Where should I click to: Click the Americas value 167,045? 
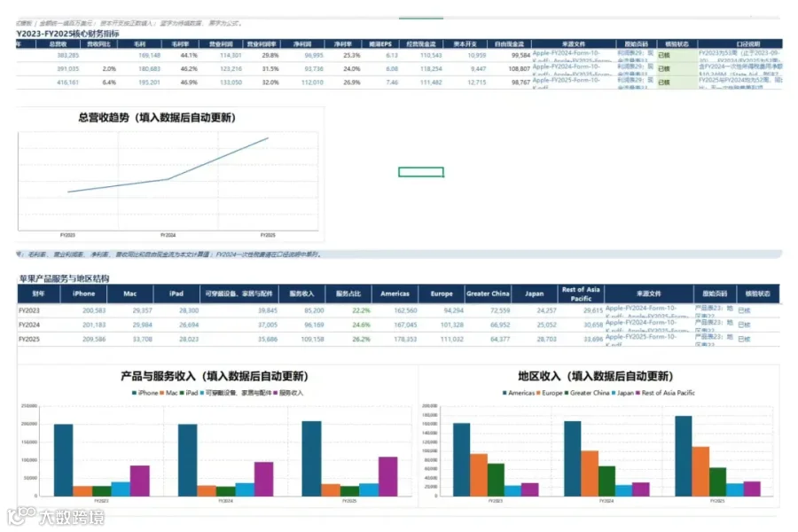tap(405, 325)
